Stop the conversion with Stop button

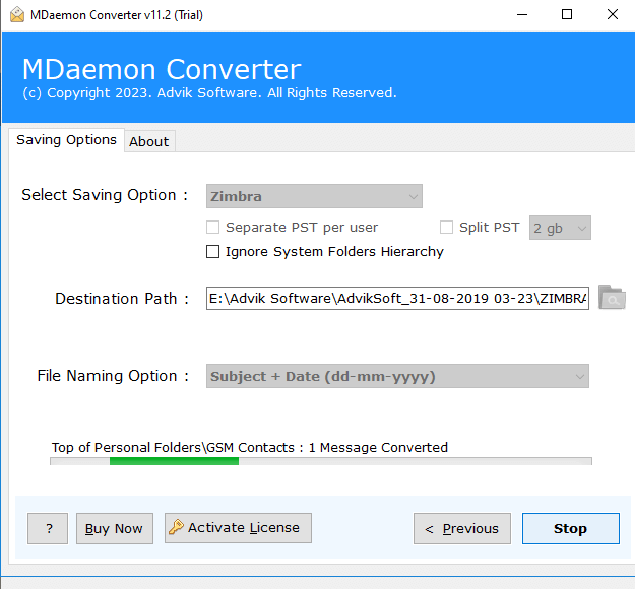(x=571, y=528)
